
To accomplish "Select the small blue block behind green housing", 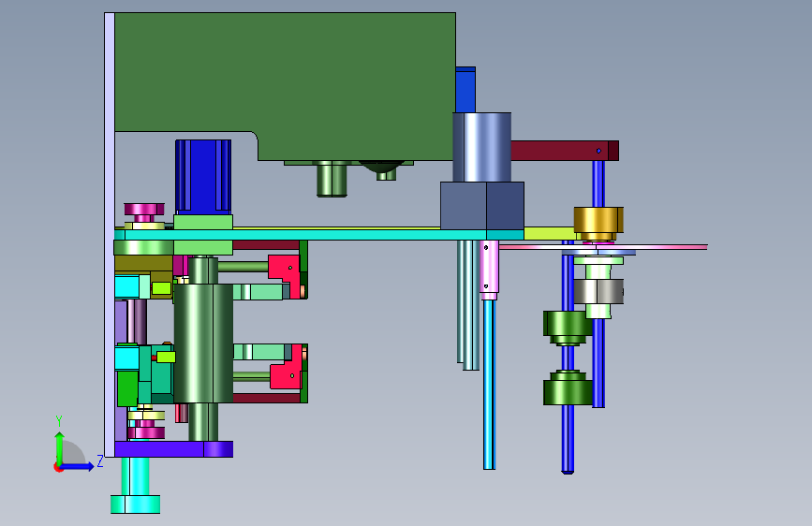I will [x=465, y=90].
